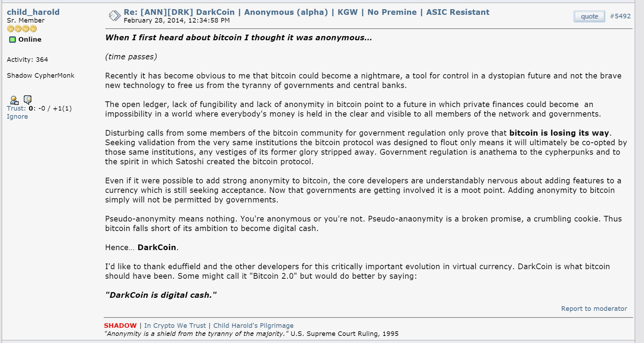
Task: Click the Activity: 364 label
Action: 28,60
